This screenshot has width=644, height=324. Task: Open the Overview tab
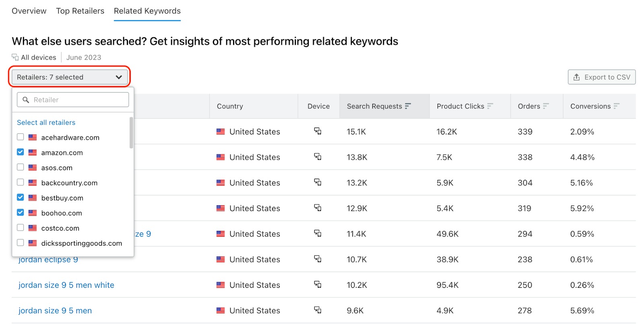click(x=29, y=11)
